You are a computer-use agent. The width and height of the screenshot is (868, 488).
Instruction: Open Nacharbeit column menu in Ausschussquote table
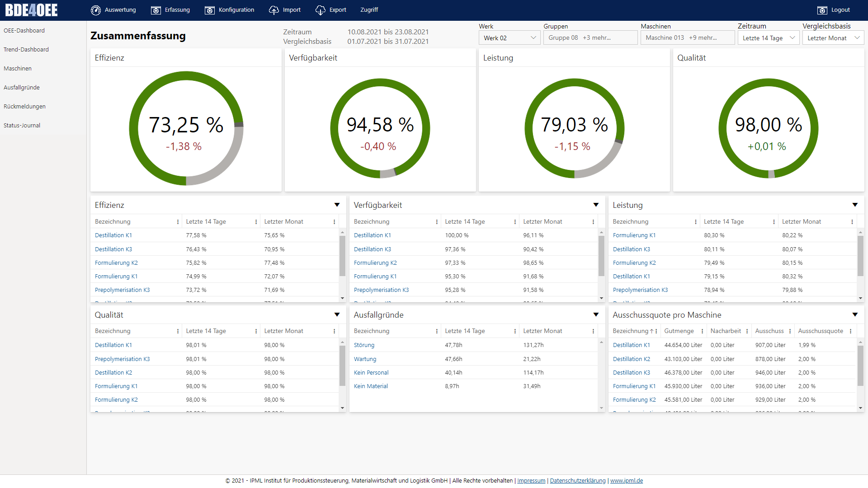click(747, 331)
